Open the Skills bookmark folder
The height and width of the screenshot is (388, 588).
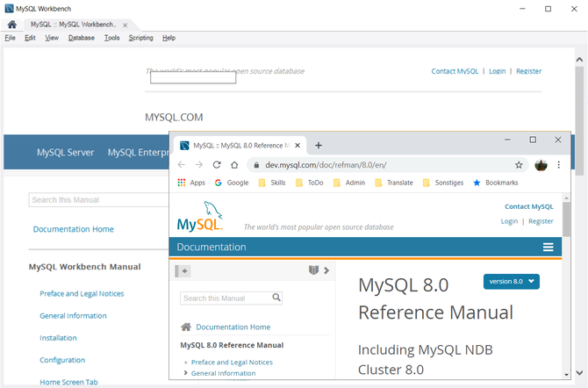pos(272,183)
